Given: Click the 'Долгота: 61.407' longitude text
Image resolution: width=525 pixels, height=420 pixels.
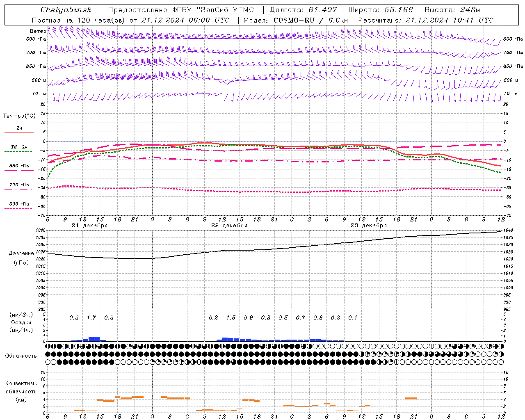Looking at the screenshot, I should tap(303, 10).
